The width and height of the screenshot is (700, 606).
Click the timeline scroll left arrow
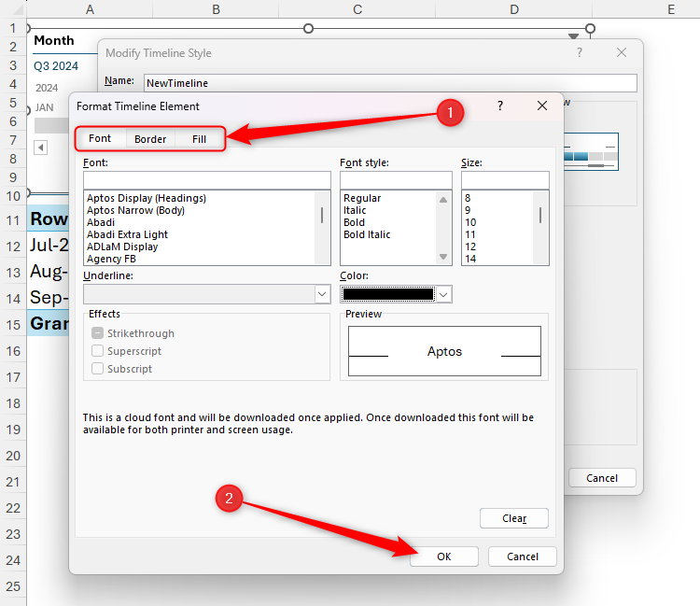click(x=41, y=148)
